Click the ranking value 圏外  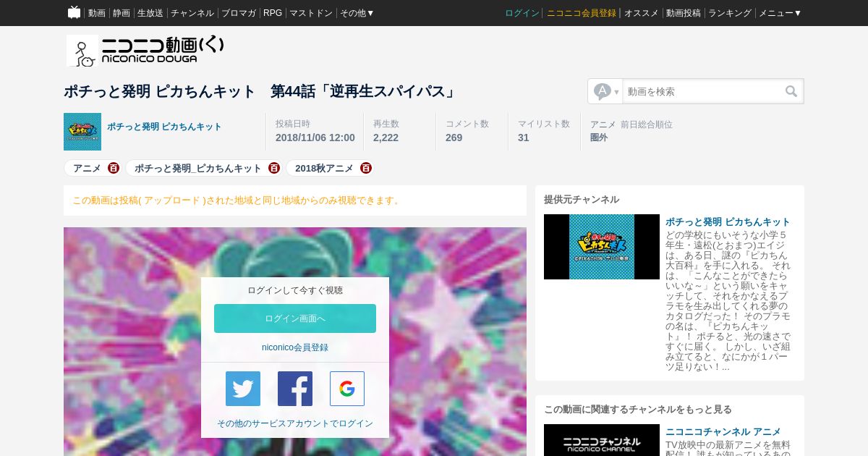pyautogui.click(x=599, y=138)
